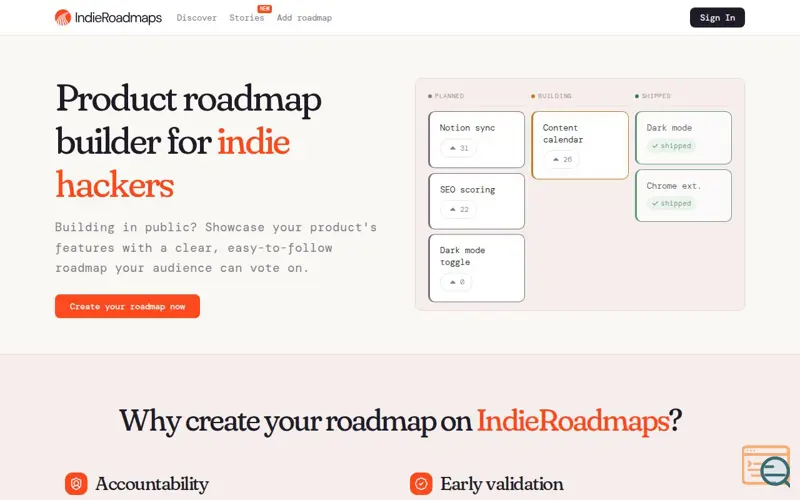Viewport: 800px width, 500px height.
Task: Click the IndieRoadmaps brand name
Action: 118,18
